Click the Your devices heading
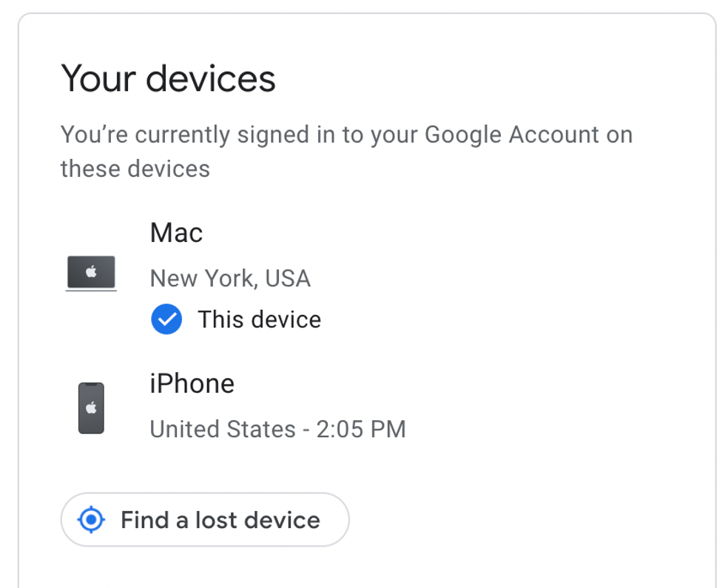 coord(169,78)
